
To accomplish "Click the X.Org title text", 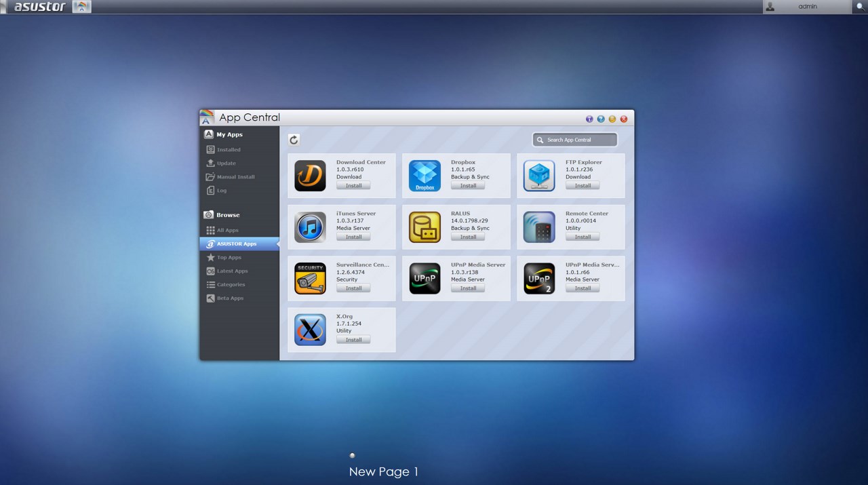I will pyautogui.click(x=344, y=317).
